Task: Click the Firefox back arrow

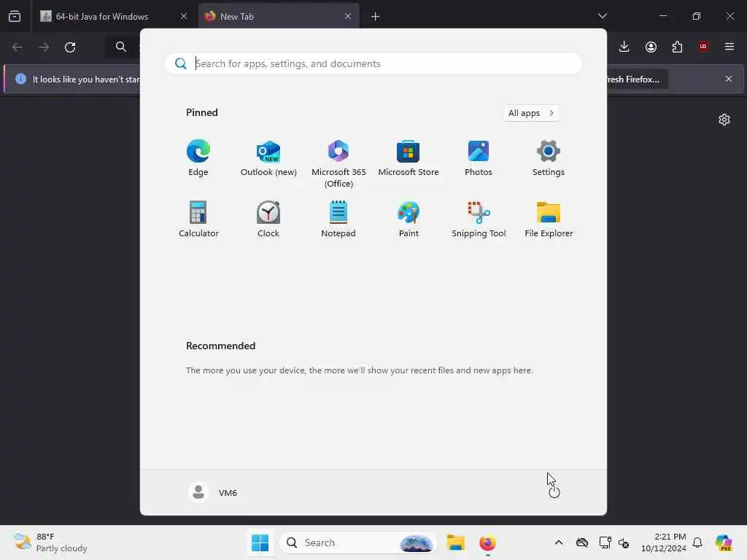Action: (x=18, y=47)
